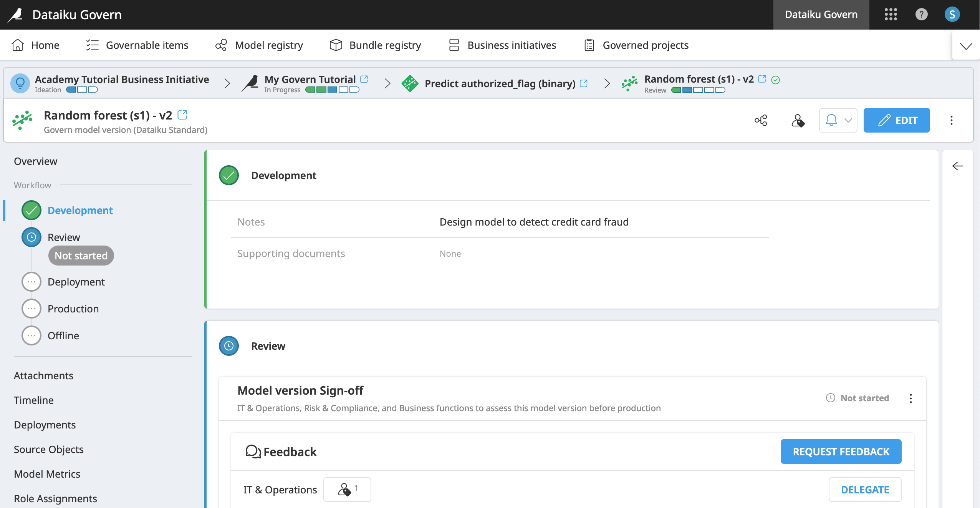Open Governed projects page
Image resolution: width=980 pixels, height=508 pixels.
[636, 45]
